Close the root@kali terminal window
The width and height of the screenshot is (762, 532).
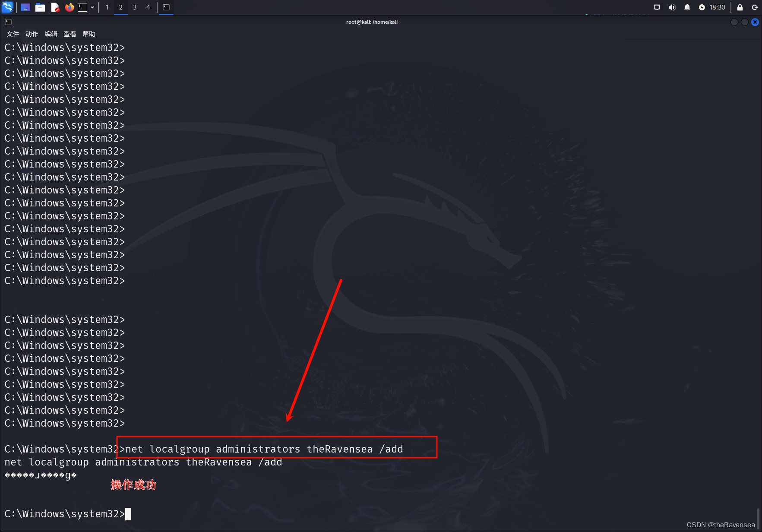click(x=755, y=22)
